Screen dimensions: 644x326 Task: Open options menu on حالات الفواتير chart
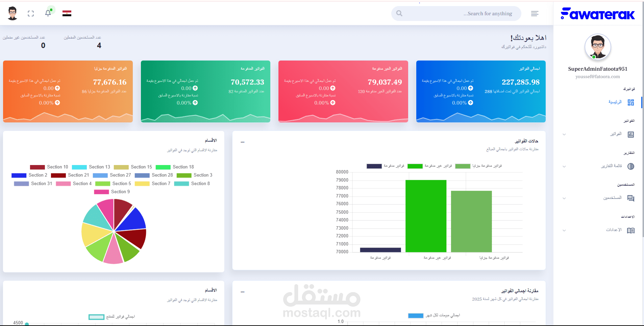pyautogui.click(x=243, y=142)
